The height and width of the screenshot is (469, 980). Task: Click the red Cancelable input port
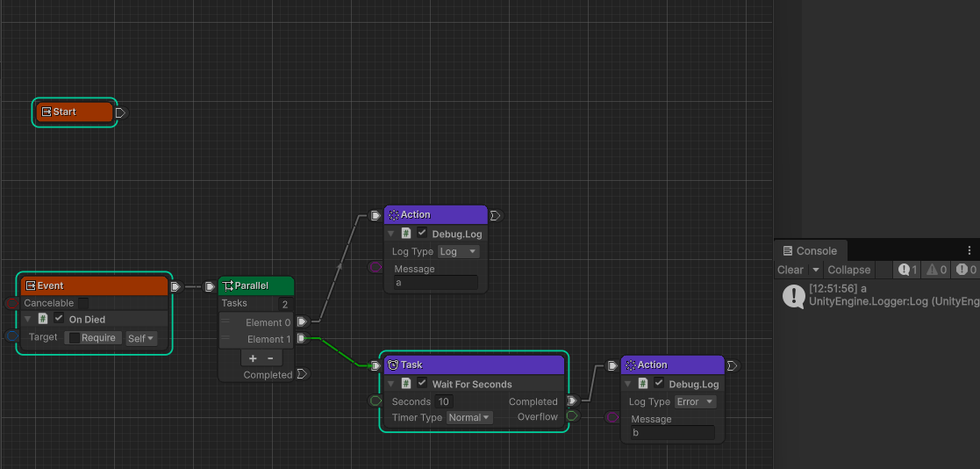[x=11, y=303]
